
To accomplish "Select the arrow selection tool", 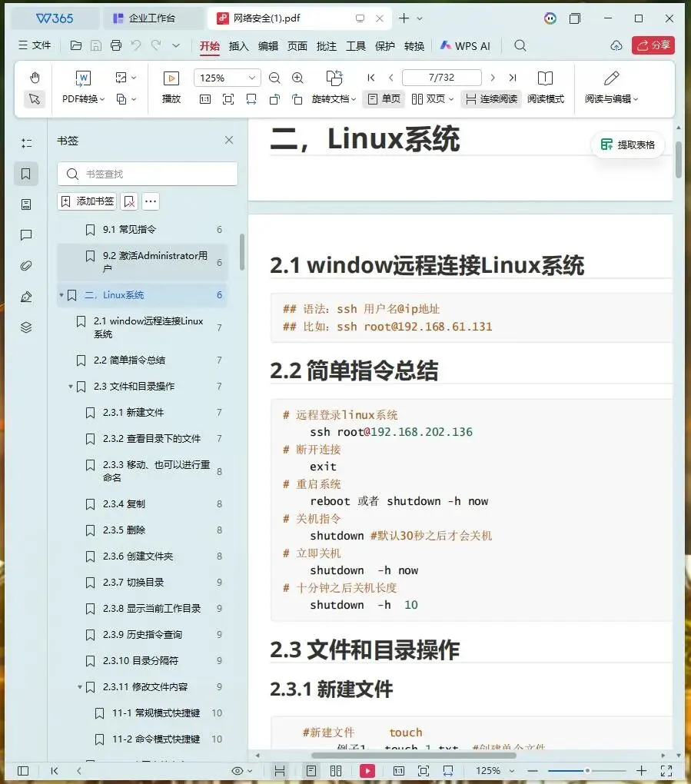I will coord(35,99).
